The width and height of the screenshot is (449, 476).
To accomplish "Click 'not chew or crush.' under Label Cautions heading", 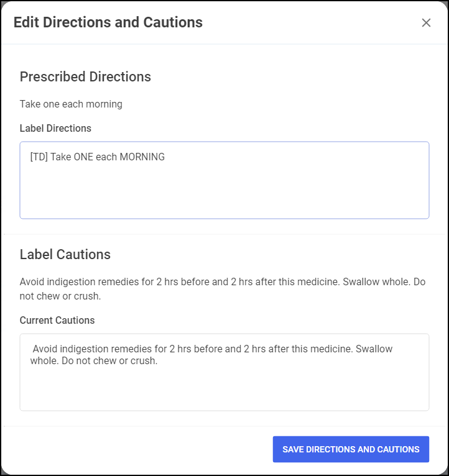I will pyautogui.click(x=60, y=296).
